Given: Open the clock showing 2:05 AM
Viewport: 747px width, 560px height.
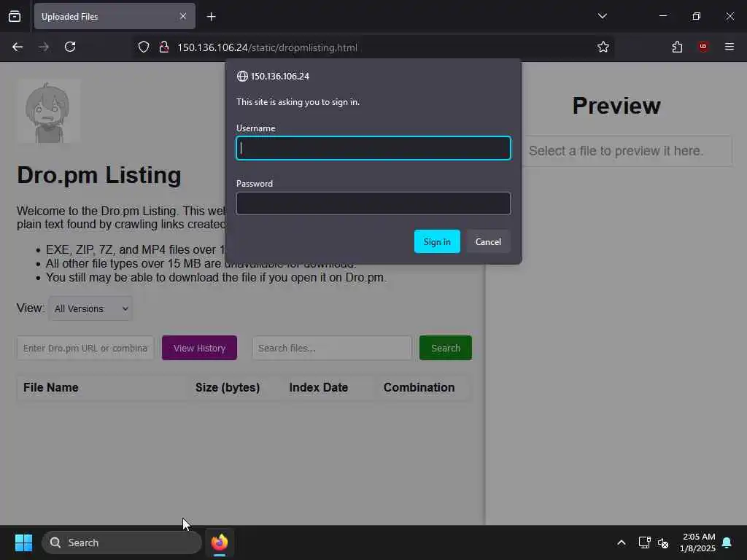Looking at the screenshot, I should click(x=697, y=542).
